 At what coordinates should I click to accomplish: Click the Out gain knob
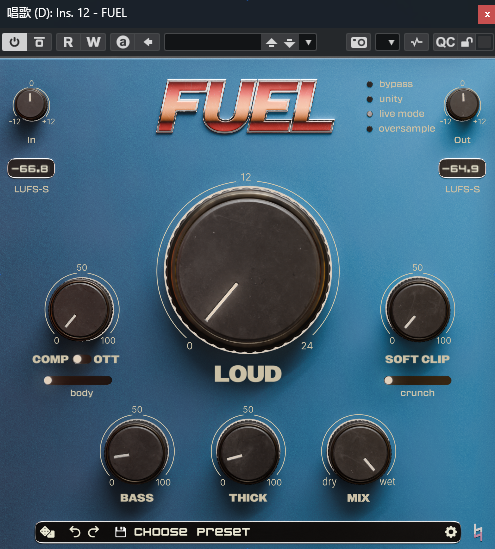coord(462,104)
